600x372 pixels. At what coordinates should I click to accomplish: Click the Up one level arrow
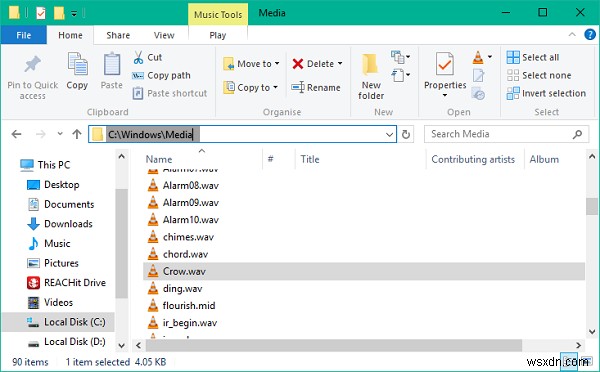tap(77, 134)
